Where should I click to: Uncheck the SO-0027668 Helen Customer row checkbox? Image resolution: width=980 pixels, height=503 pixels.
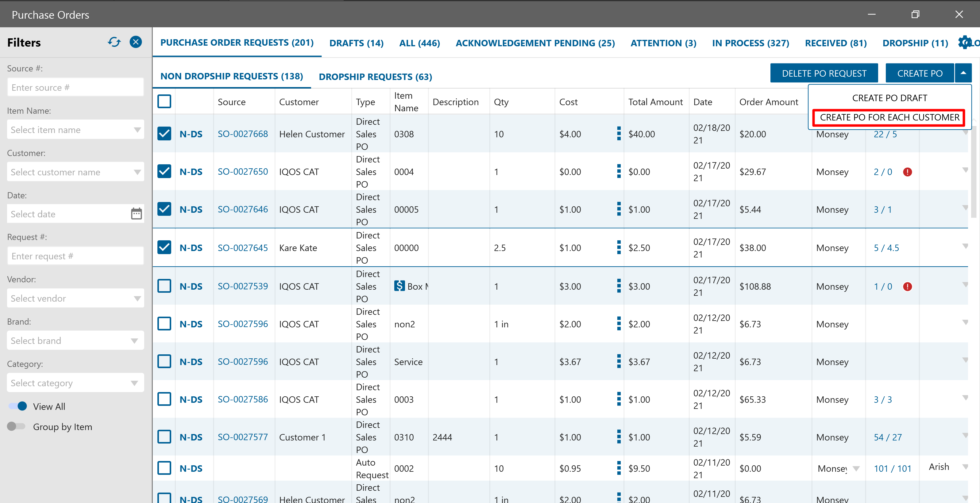click(x=164, y=134)
